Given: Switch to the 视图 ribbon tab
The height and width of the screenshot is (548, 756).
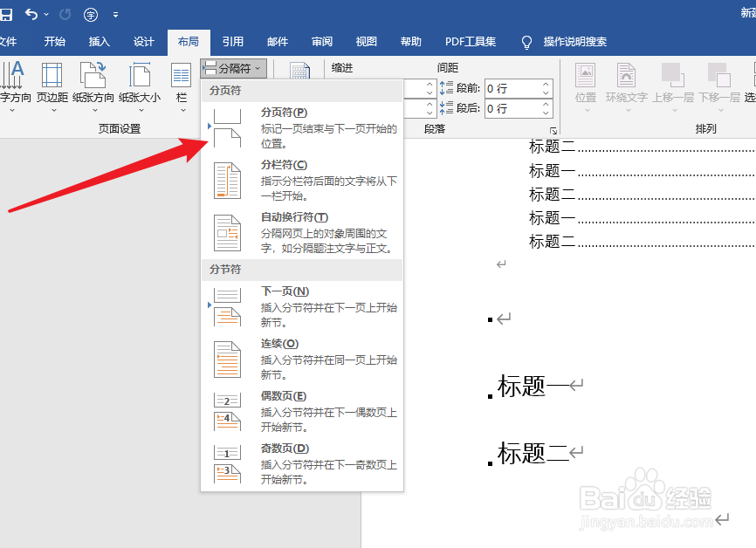Looking at the screenshot, I should [x=366, y=41].
